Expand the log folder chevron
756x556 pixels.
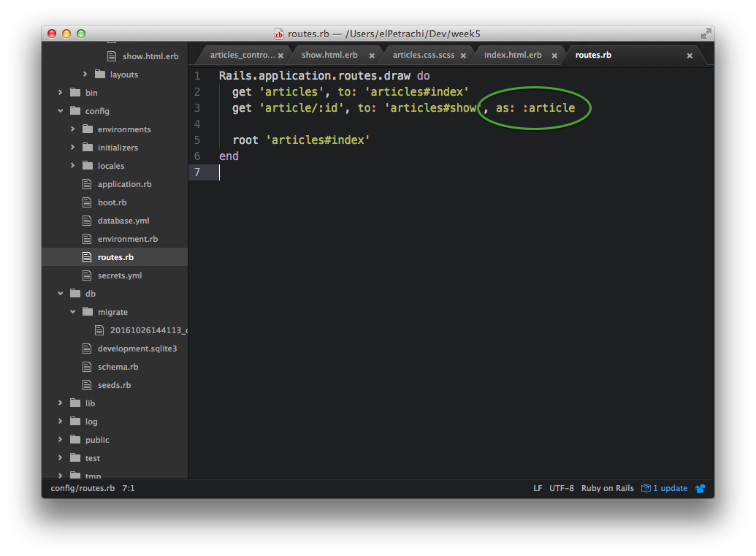coord(61,421)
